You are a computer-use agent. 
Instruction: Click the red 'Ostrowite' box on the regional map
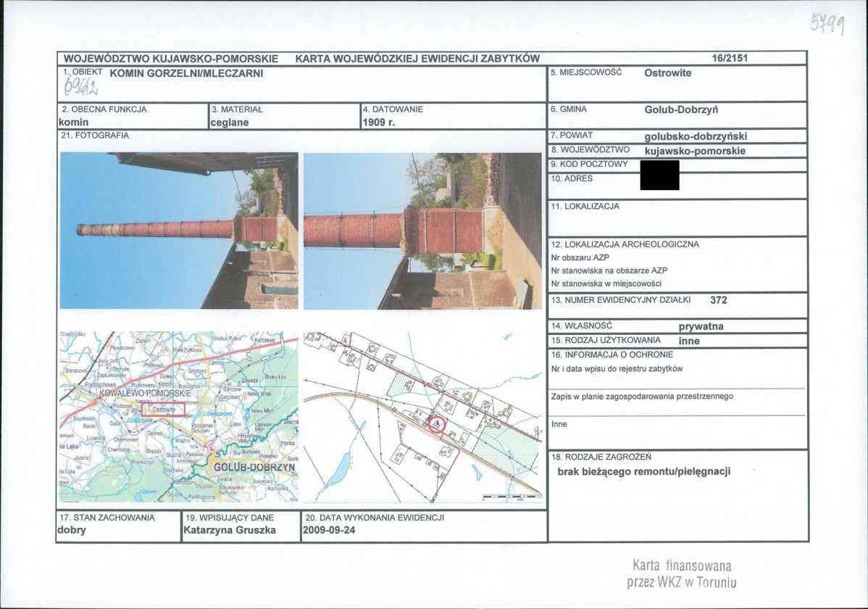tap(163, 410)
